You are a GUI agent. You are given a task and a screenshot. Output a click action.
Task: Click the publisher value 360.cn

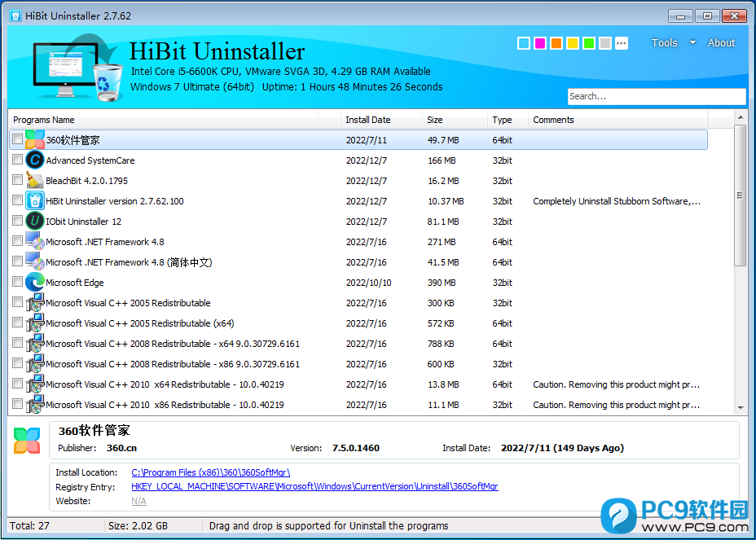[x=121, y=448]
